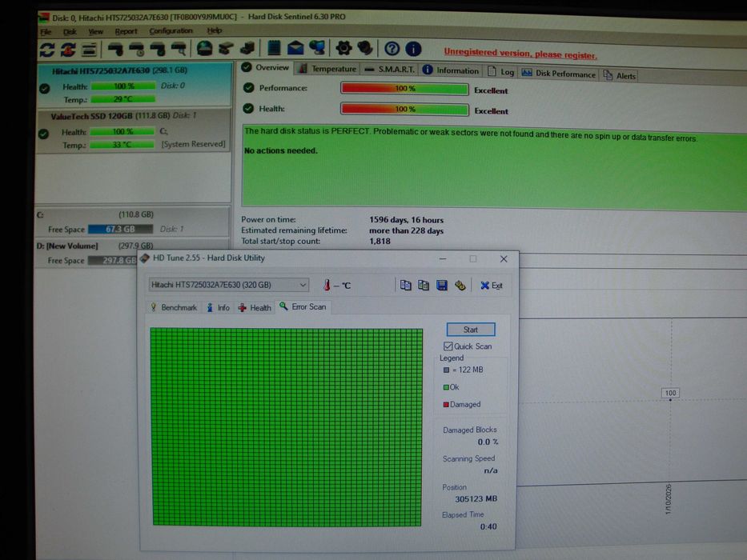747x560 pixels.
Task: Click the blue information circle icon
Action: point(413,49)
